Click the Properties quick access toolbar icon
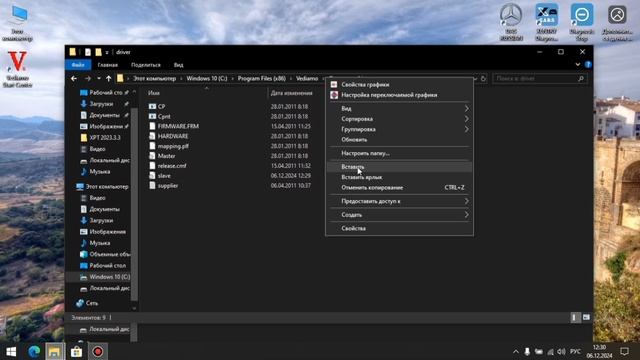640x360 pixels. 87,52
